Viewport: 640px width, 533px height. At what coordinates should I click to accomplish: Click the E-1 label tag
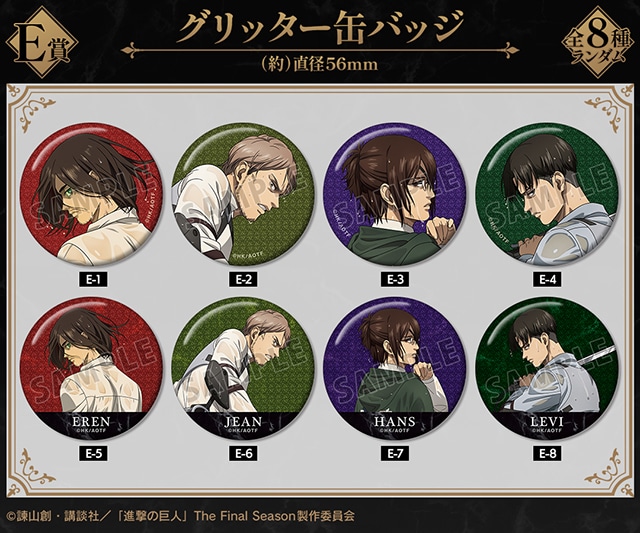pos(93,280)
